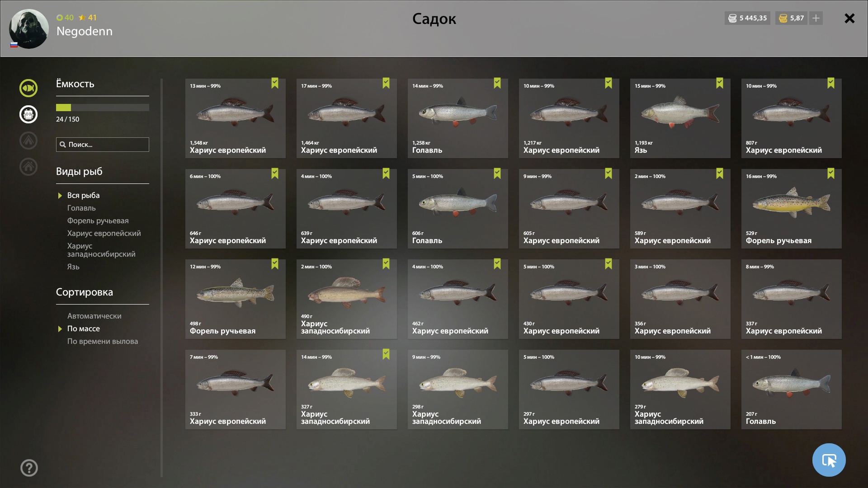Toggle bookmark flag on 1,193 кг Язь card
The image size is (868, 488).
point(720,83)
